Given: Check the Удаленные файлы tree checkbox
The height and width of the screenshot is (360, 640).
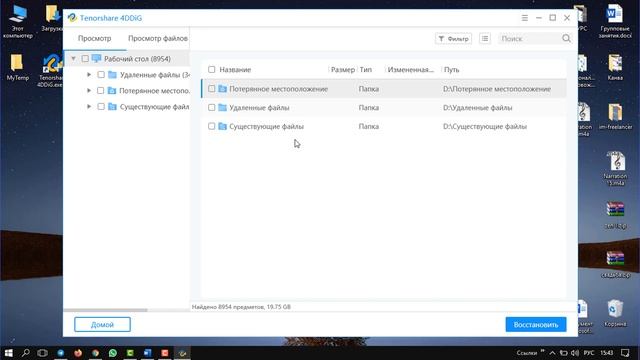Looking at the screenshot, I should tap(101, 75).
